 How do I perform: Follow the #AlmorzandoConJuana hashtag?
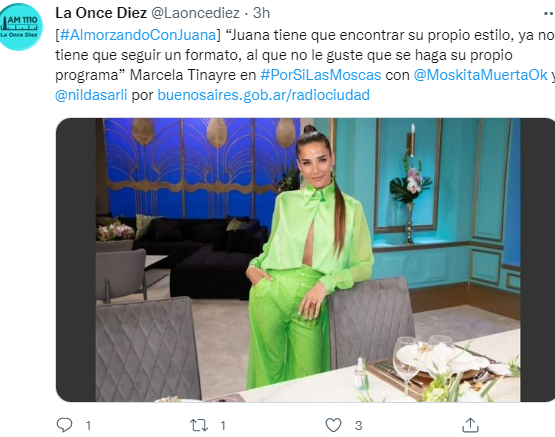(138, 35)
